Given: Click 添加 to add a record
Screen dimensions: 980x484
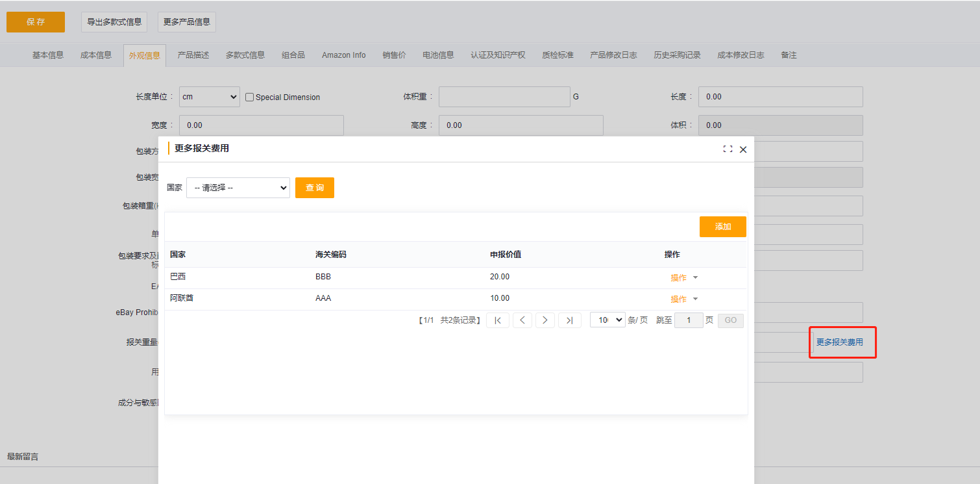Looking at the screenshot, I should pyautogui.click(x=723, y=227).
